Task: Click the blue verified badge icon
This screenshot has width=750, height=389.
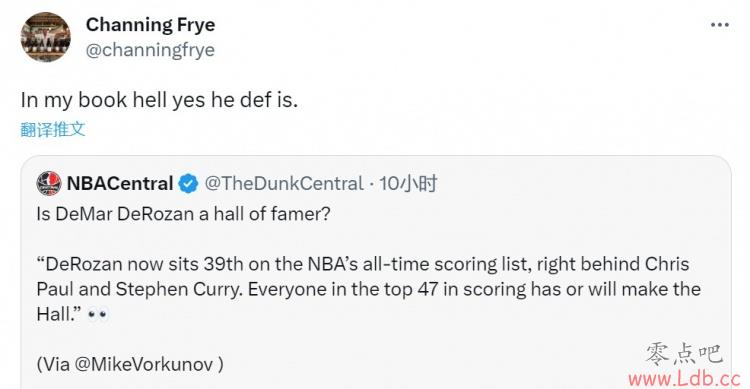Action: tap(188, 184)
